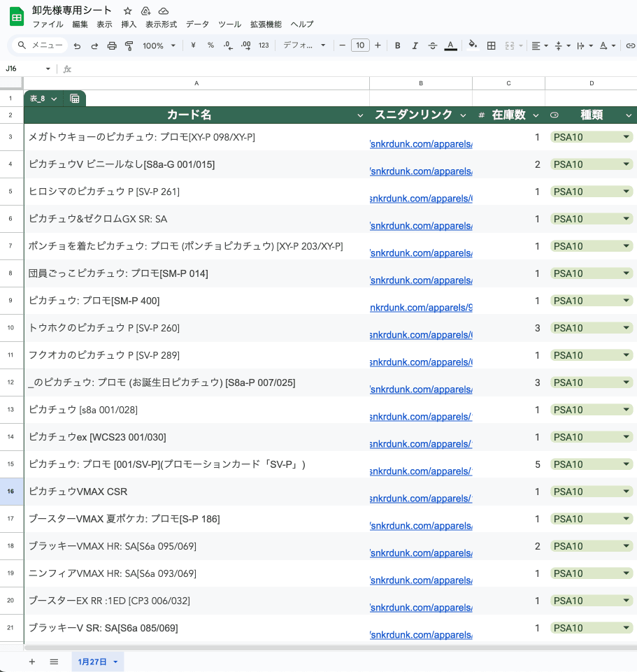Select the 1月27日 sheet tab
The width and height of the screenshot is (637, 672).
click(97, 662)
